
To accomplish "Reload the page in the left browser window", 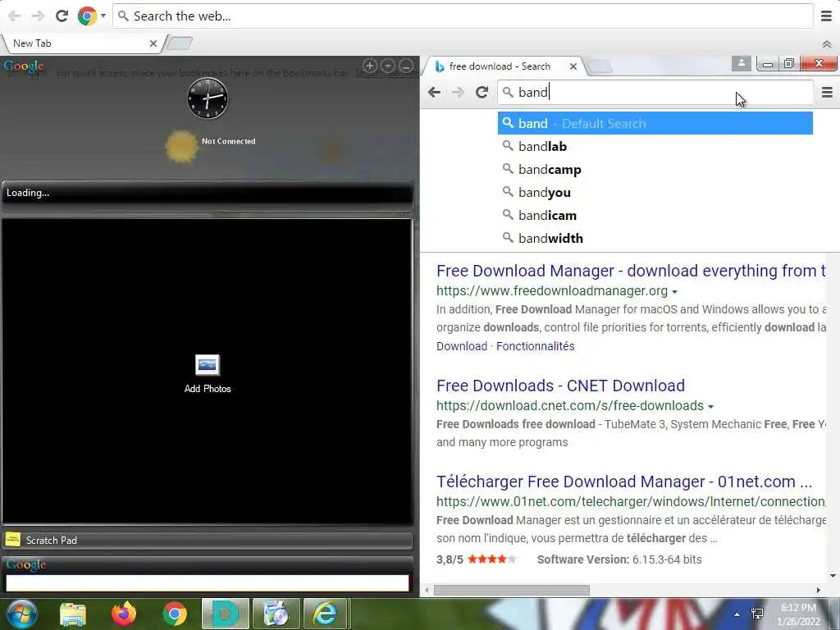I will [62, 16].
